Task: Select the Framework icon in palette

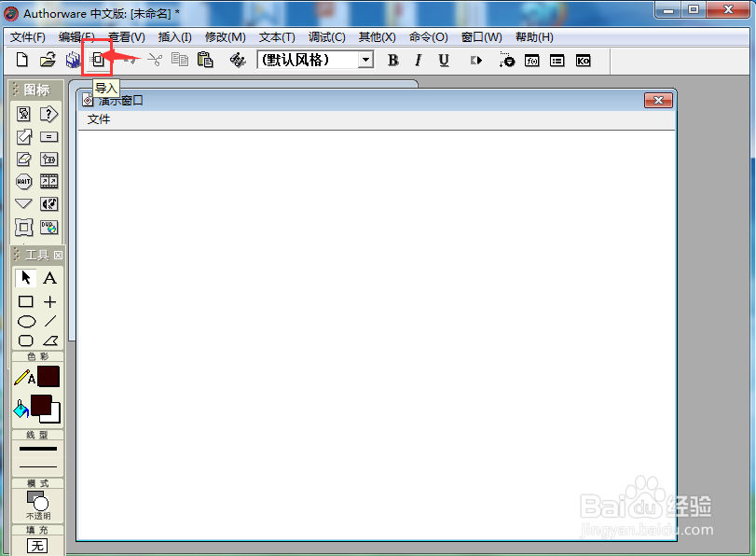Action: [x=23, y=227]
